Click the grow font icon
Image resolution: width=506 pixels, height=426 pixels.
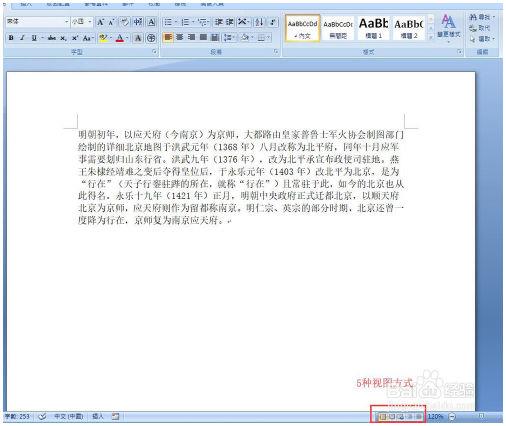point(100,22)
